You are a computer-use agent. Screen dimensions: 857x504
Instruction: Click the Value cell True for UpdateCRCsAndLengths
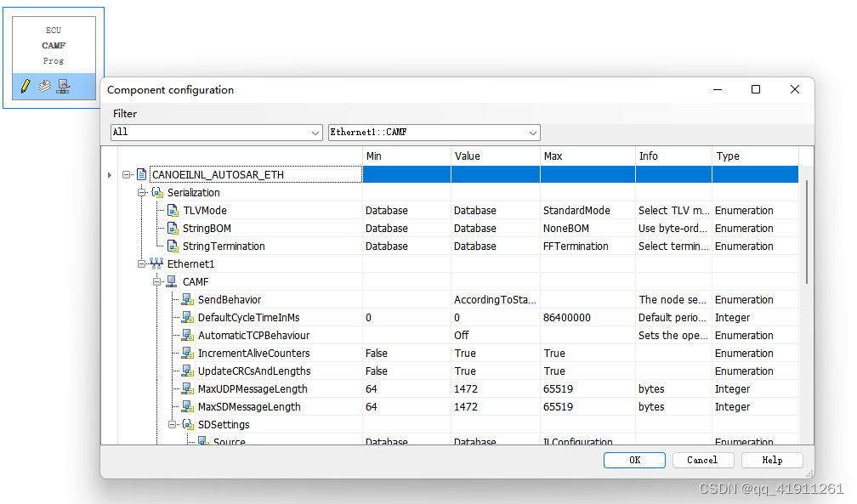(x=495, y=371)
